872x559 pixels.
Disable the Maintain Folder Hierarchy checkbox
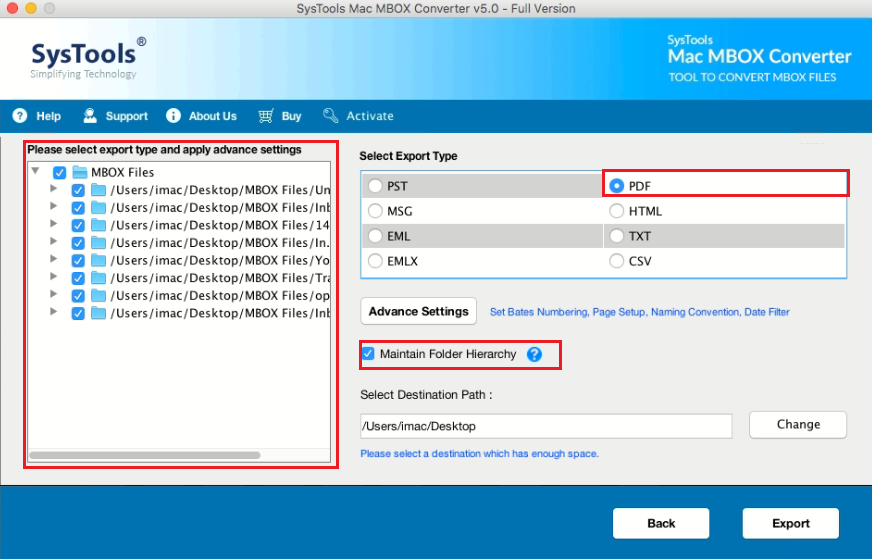[x=368, y=354]
